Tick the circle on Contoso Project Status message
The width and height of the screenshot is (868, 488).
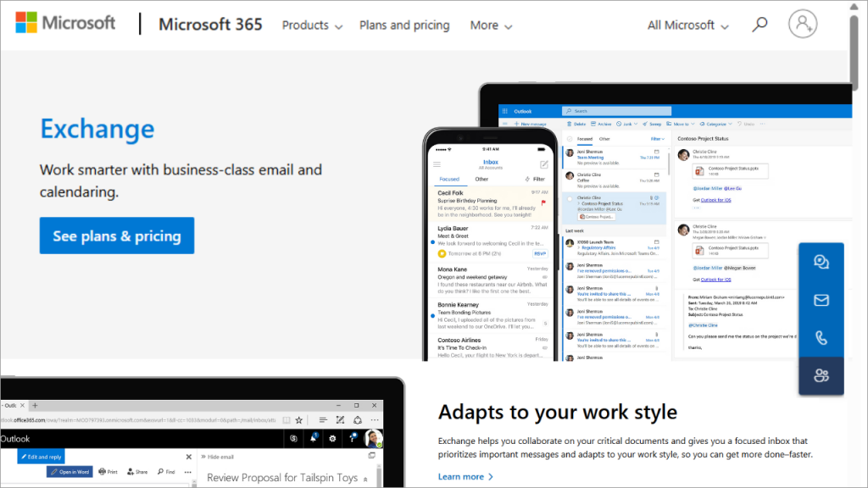pyautogui.click(x=570, y=198)
